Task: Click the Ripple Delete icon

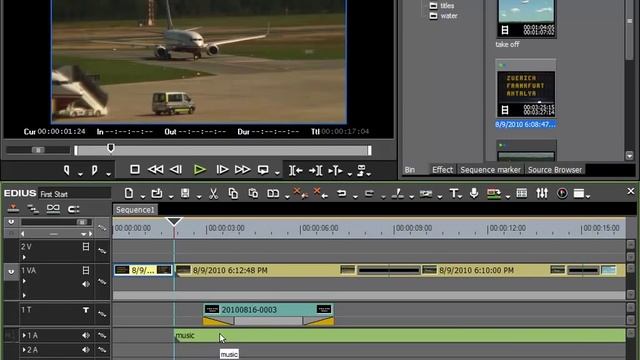Action: pyautogui.click(x=320, y=193)
